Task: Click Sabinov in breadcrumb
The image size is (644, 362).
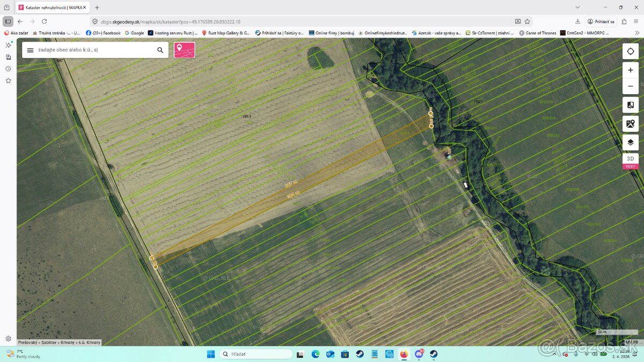Action: click(50, 342)
